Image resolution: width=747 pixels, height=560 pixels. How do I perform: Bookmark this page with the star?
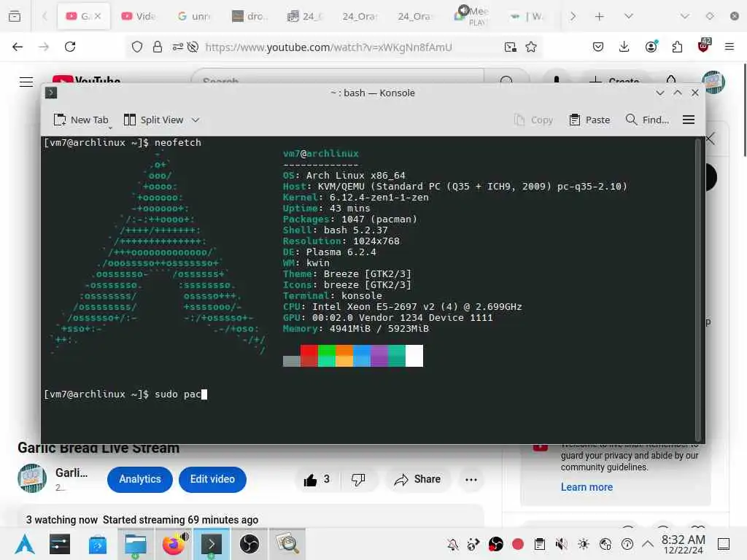(531, 47)
